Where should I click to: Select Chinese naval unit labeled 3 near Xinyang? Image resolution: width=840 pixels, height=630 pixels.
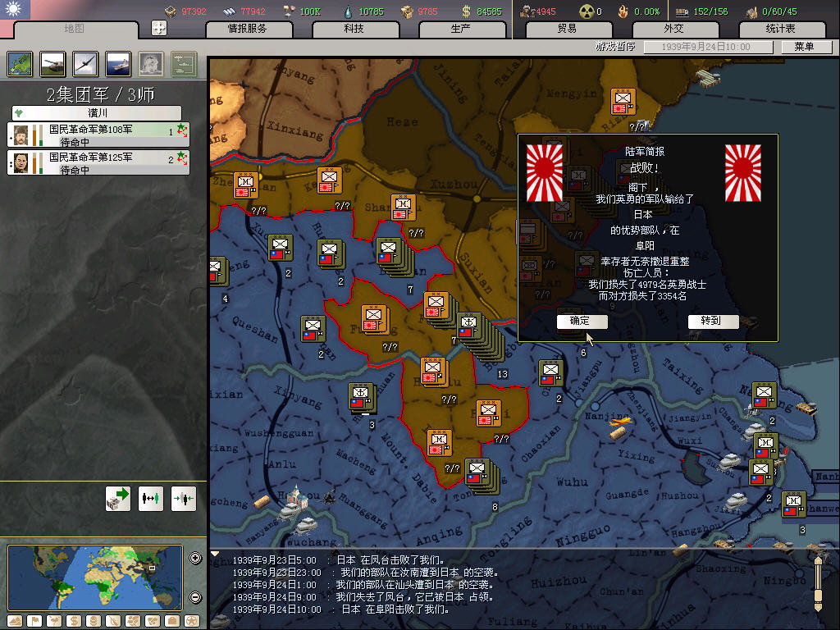[362, 398]
